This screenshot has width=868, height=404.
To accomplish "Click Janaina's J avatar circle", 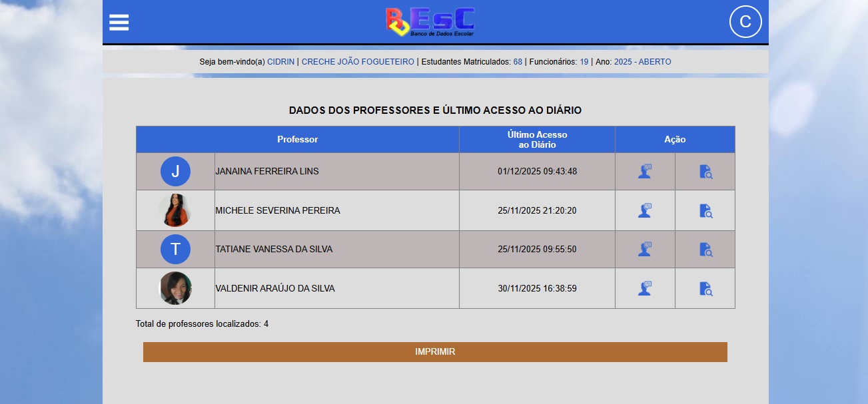I will coord(175,172).
